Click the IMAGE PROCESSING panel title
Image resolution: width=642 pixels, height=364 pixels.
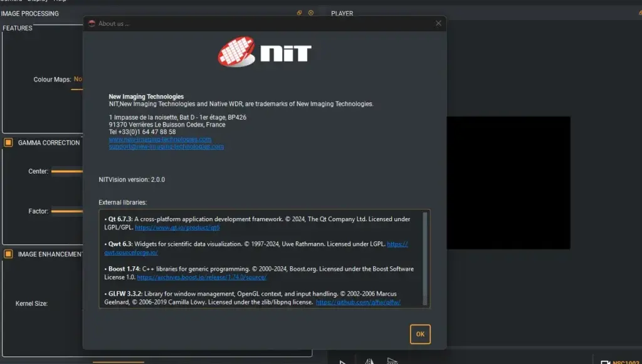click(x=30, y=14)
